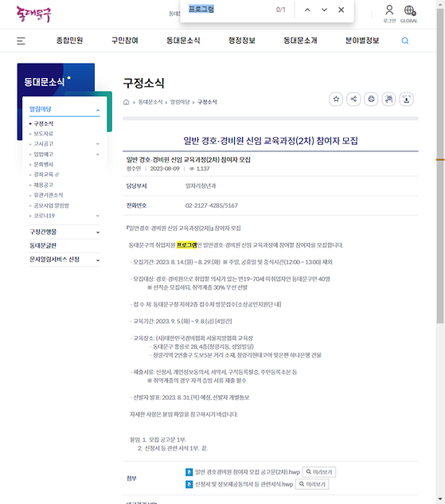This screenshot has height=504, width=445.
Task: Expand 코로나19 submenu arrow
Action: tap(98, 216)
